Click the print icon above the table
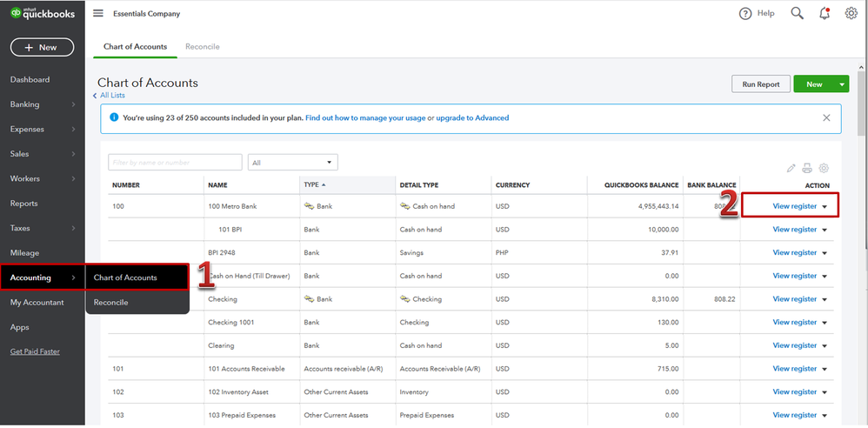Image resolution: width=868 pixels, height=428 pixels. tap(807, 168)
